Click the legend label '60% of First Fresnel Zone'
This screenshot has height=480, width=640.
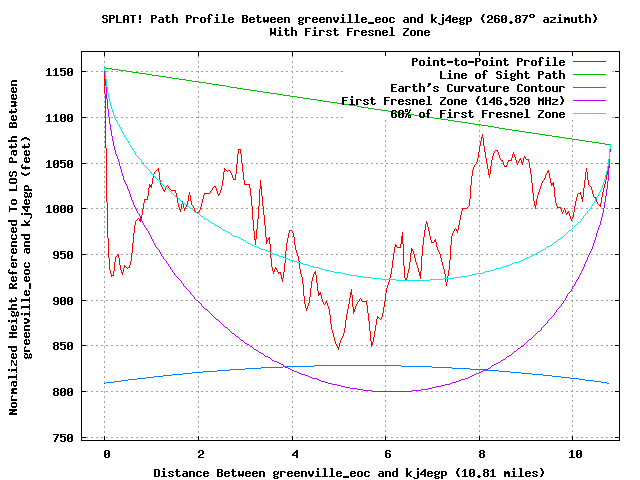[x=478, y=114]
